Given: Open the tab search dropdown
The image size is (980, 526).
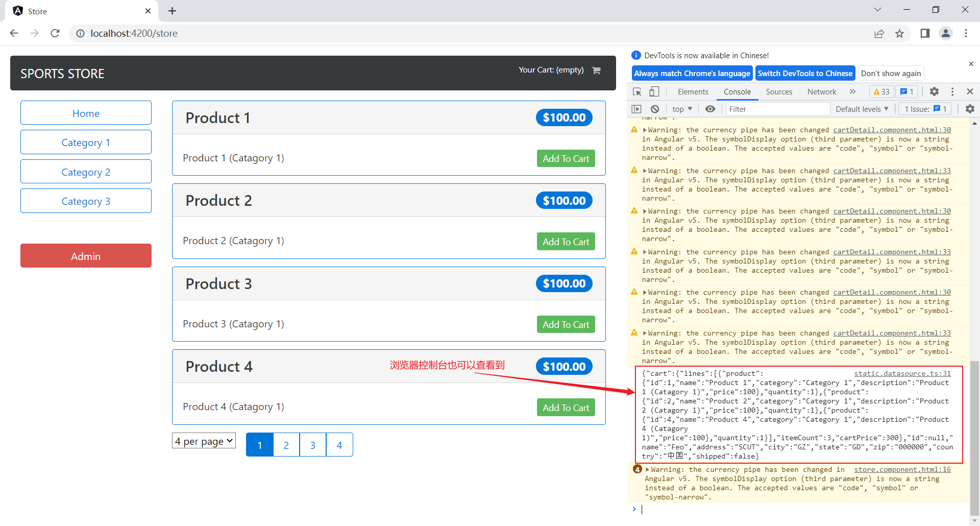Looking at the screenshot, I should coord(877,10).
